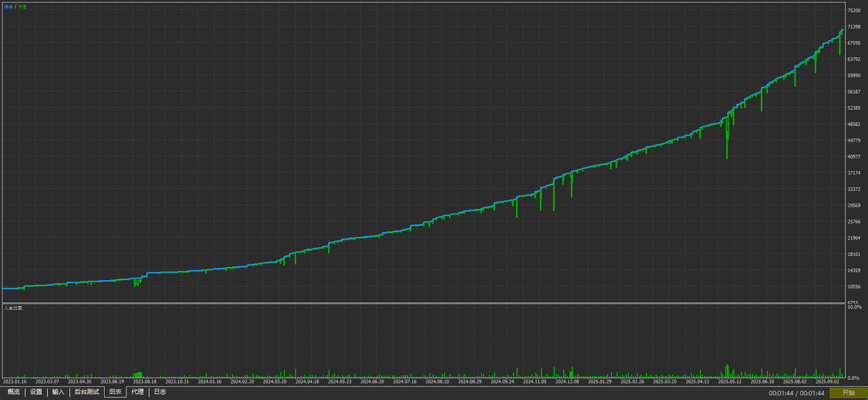Click the 75200 value on price axis

pyautogui.click(x=854, y=11)
